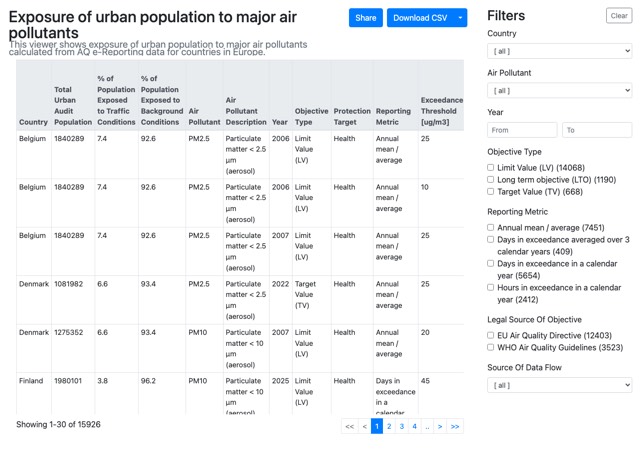The width and height of the screenshot is (640, 450).
Task: Tick Days in exceedance in a calendar year
Action: click(x=491, y=263)
